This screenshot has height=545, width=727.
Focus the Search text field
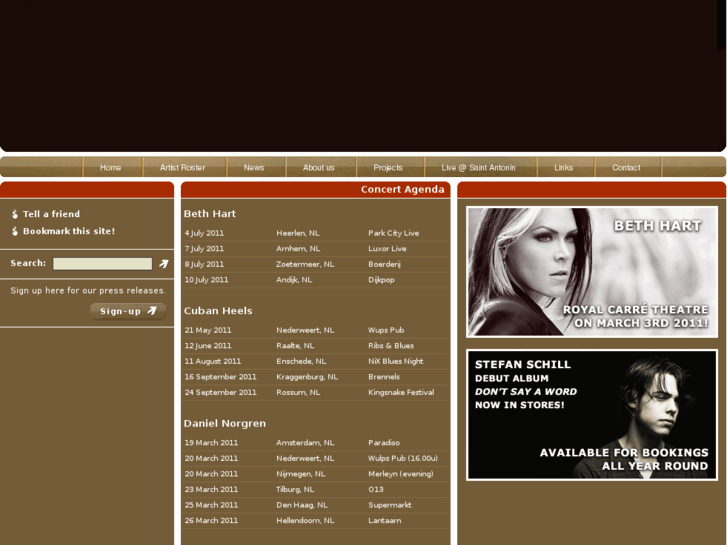[102, 264]
